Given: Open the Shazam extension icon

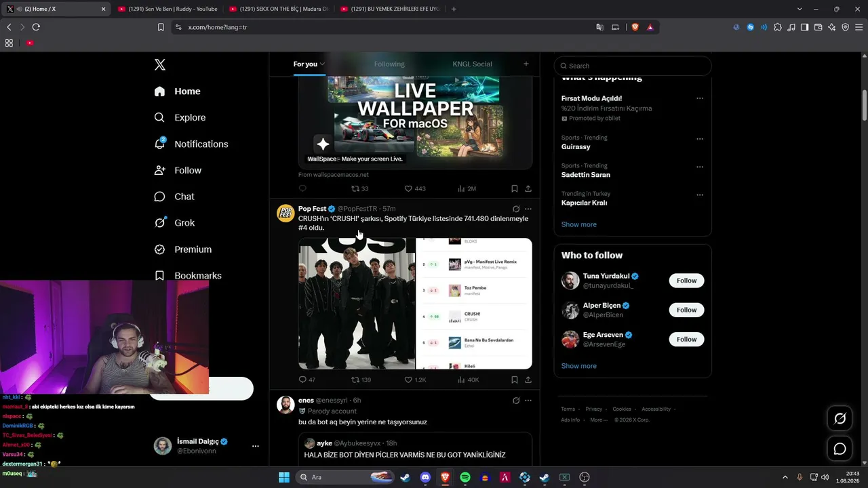Looking at the screenshot, I should [751, 27].
